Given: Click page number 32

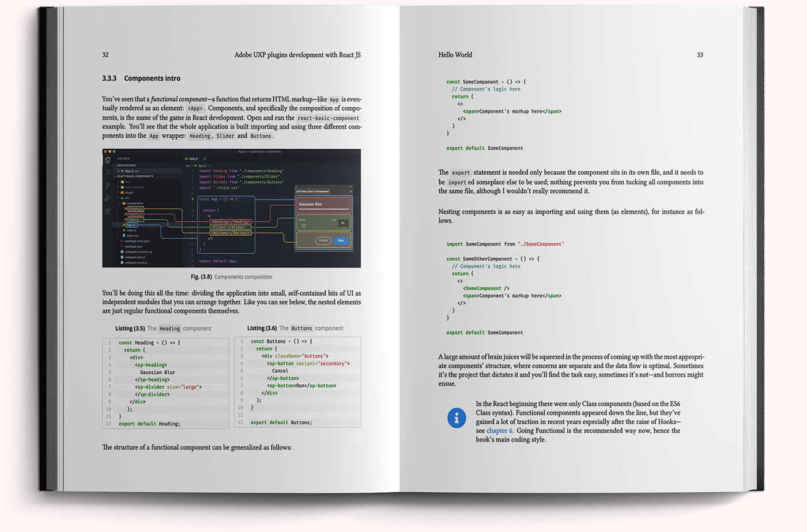Looking at the screenshot, I should point(105,55).
